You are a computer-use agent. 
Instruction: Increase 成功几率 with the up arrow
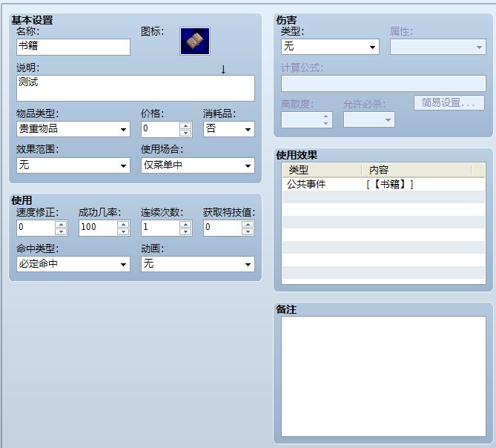tap(123, 224)
